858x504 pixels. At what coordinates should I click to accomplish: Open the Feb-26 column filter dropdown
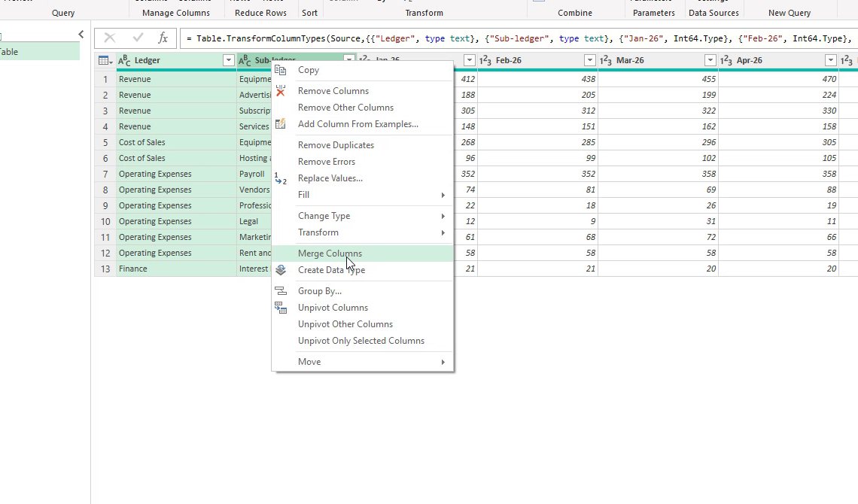tap(590, 61)
